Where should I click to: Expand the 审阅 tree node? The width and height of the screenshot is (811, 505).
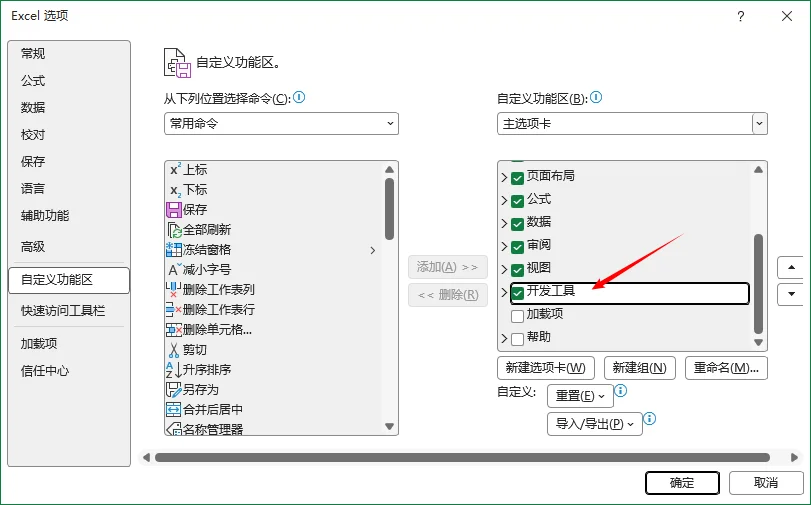pyautogui.click(x=504, y=246)
